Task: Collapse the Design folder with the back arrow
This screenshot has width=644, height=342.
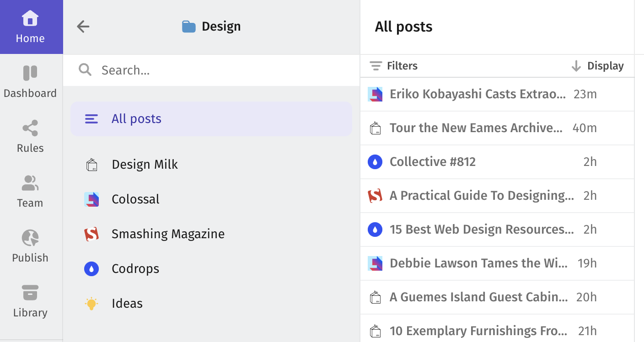Action: tap(83, 27)
